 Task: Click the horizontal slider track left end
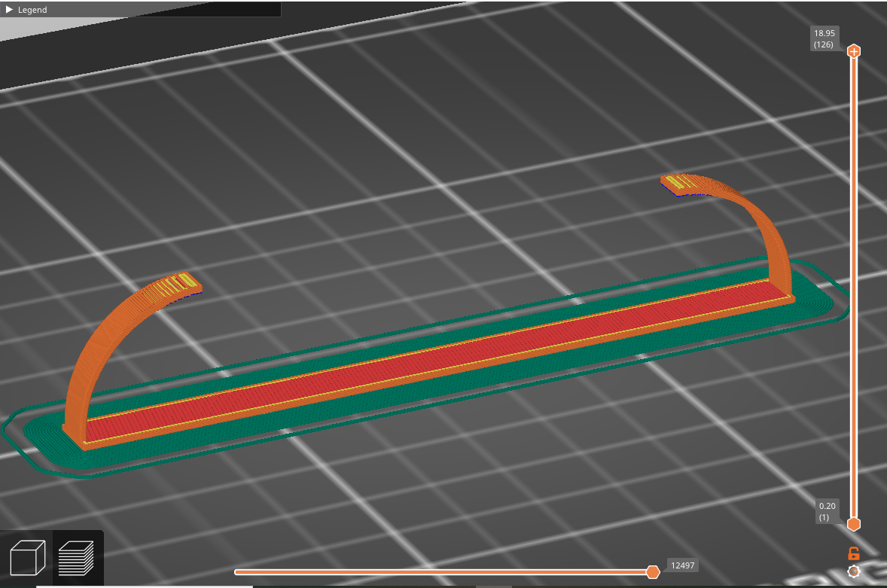pos(238,572)
